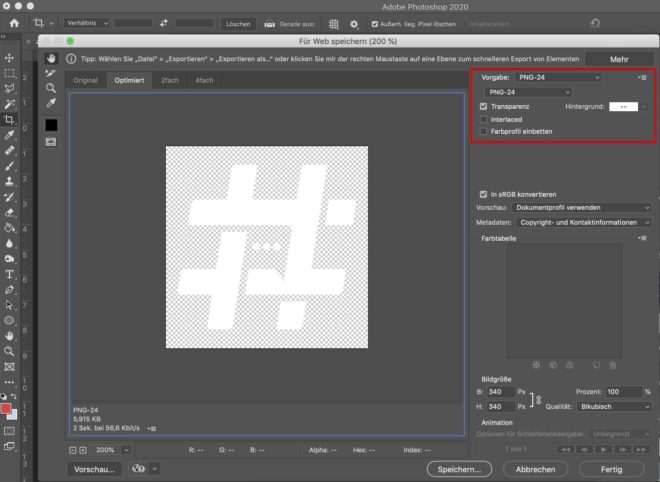Toggle Außerh. lieg. Pixel löschen checkbox
The width and height of the screenshot is (660, 482).
pos(375,24)
